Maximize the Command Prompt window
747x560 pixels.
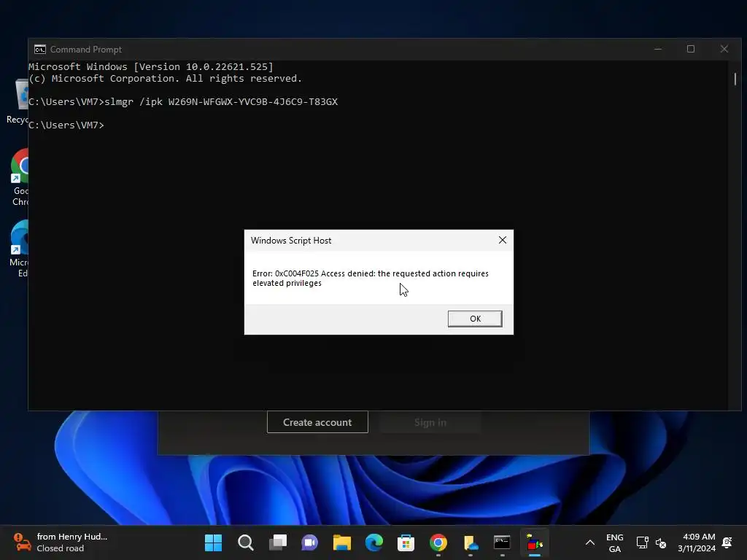(691, 49)
